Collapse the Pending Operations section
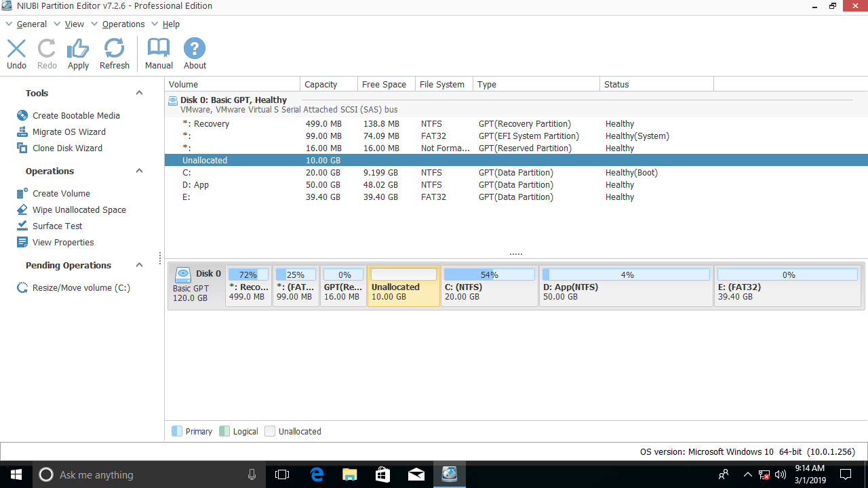Image resolution: width=868 pixels, height=488 pixels. click(139, 266)
